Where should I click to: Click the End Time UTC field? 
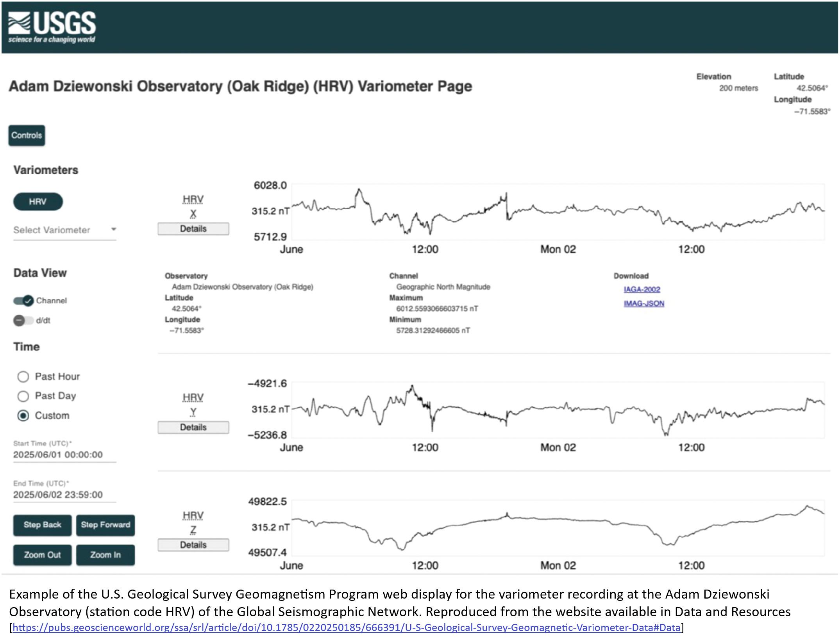click(59, 495)
